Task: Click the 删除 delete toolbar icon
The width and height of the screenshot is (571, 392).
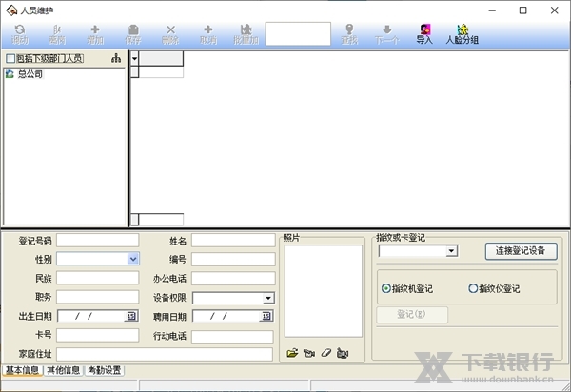Action: 170,34
